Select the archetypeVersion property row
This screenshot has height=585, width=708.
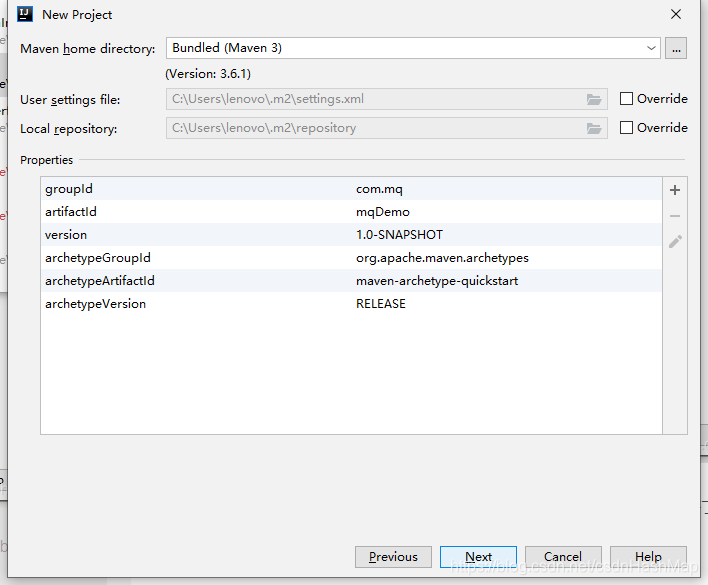(x=351, y=304)
